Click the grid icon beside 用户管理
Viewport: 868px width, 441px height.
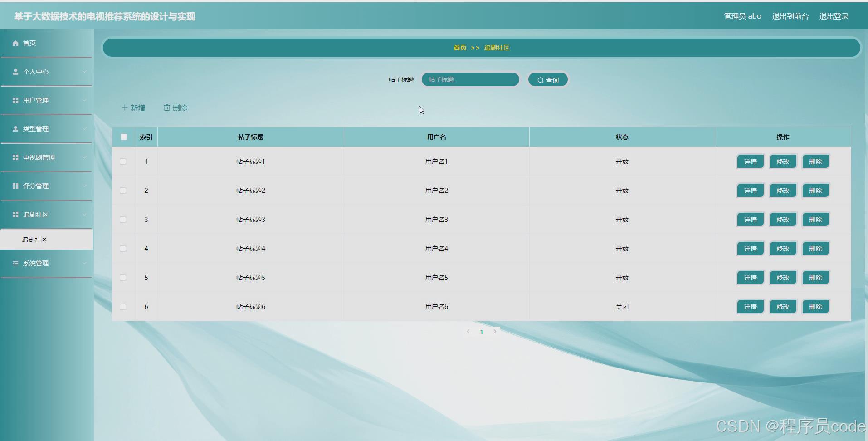coord(15,100)
